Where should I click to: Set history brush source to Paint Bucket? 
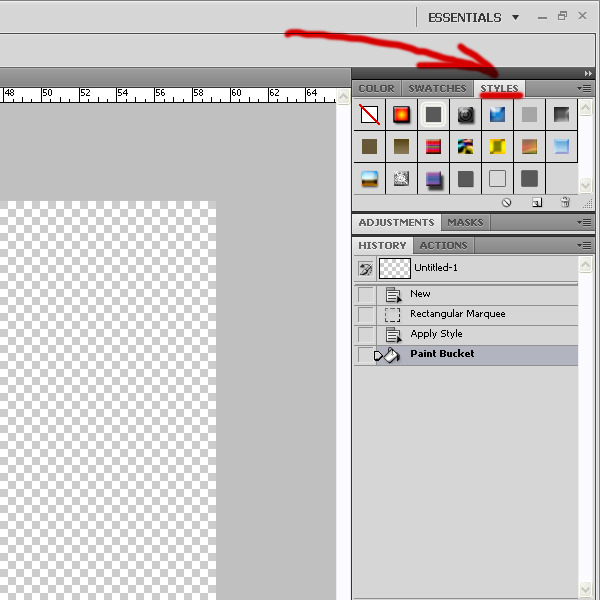365,355
